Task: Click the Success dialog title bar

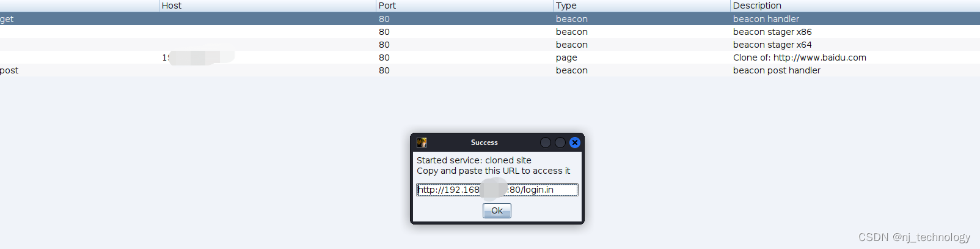Action: (484, 143)
